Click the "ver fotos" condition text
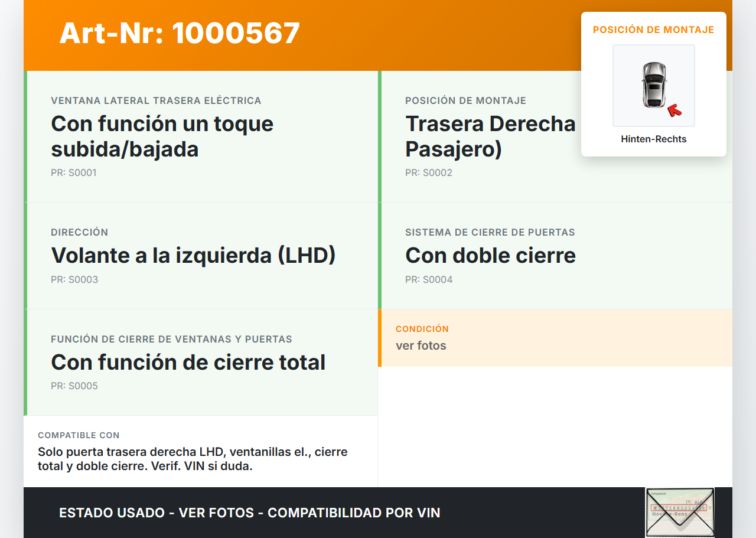756x538 pixels. pyautogui.click(x=421, y=345)
